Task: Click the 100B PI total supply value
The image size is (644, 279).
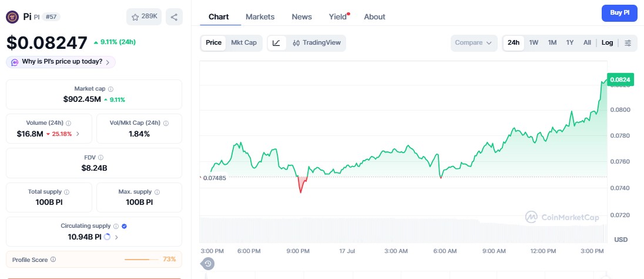Action: pyautogui.click(x=49, y=202)
